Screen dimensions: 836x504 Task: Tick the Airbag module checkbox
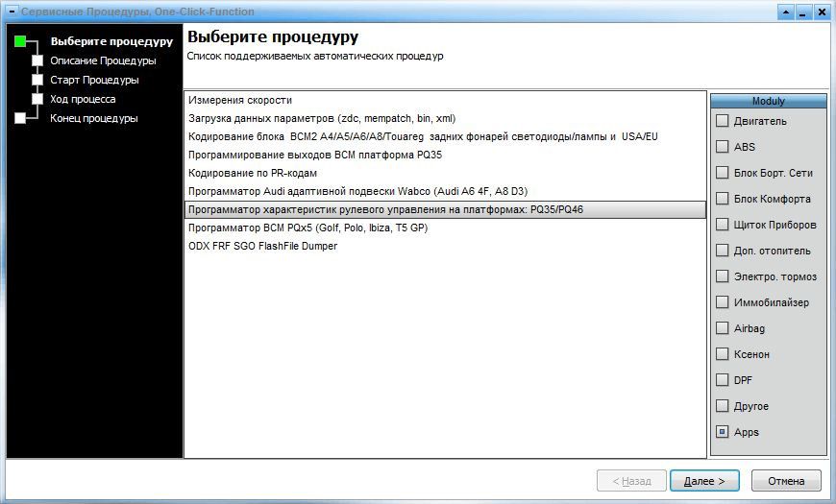(722, 328)
